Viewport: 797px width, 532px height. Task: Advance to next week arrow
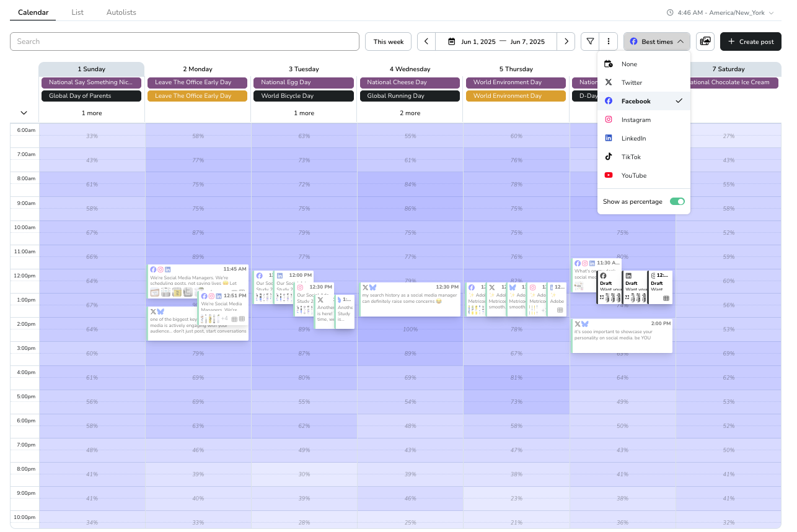566,41
